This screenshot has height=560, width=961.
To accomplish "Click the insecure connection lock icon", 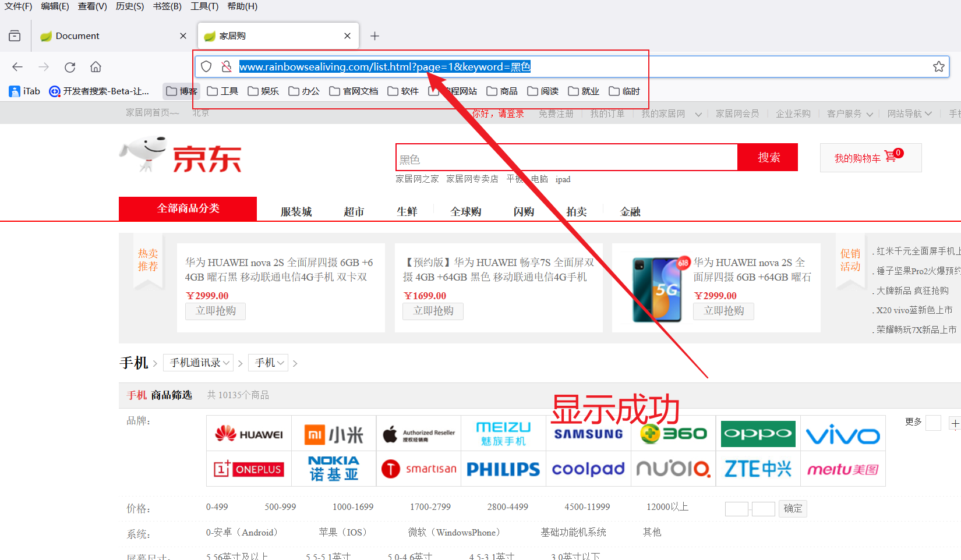I will point(227,66).
